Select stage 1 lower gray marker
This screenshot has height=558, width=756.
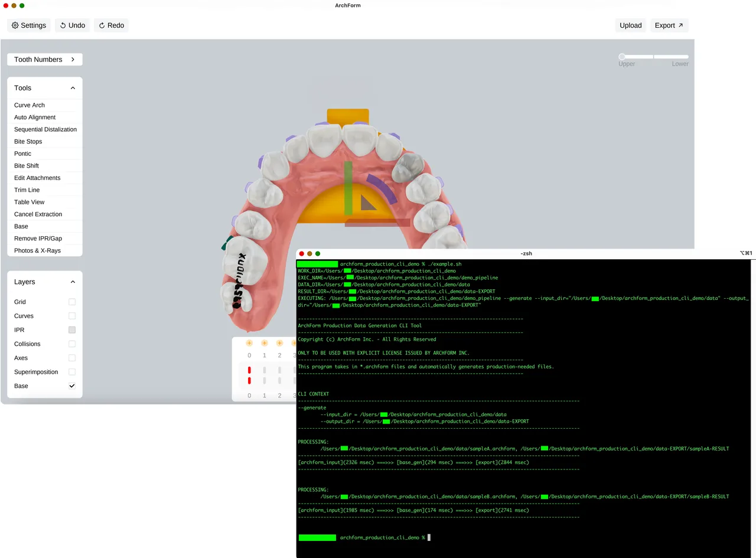265,381
